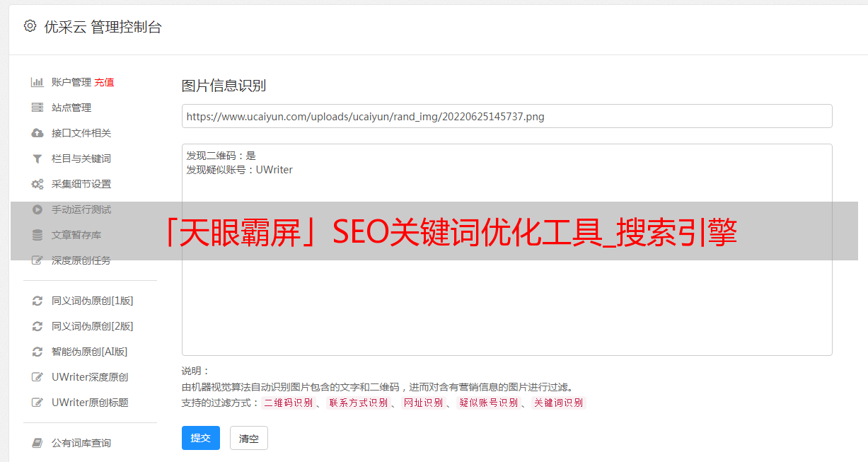
Task: Click the 图片信息识别 heading
Action: (x=224, y=86)
